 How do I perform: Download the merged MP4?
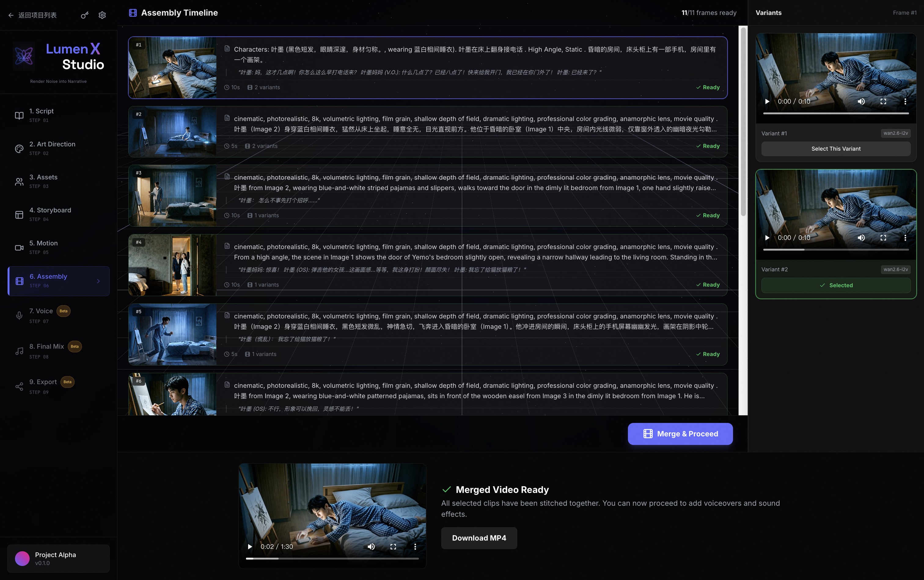(x=479, y=538)
